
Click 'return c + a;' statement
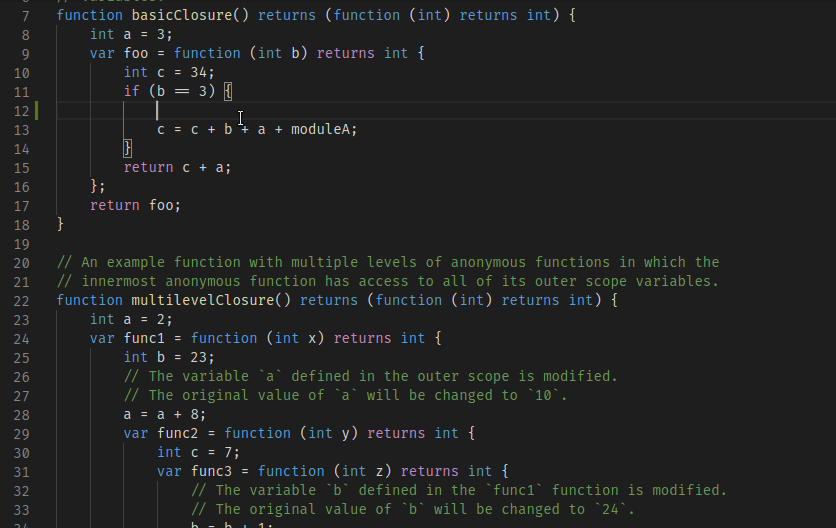[178, 167]
